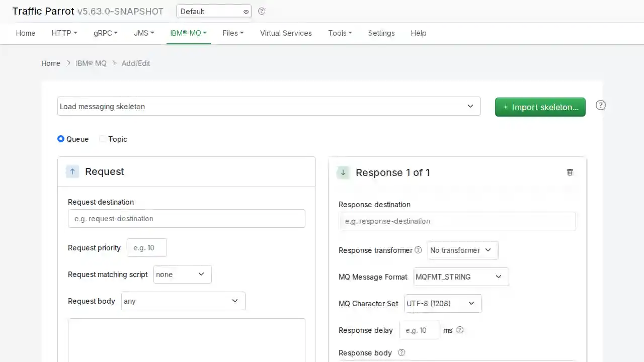The height and width of the screenshot is (362, 644).
Task: Focus the Request priority field
Action: tap(147, 247)
